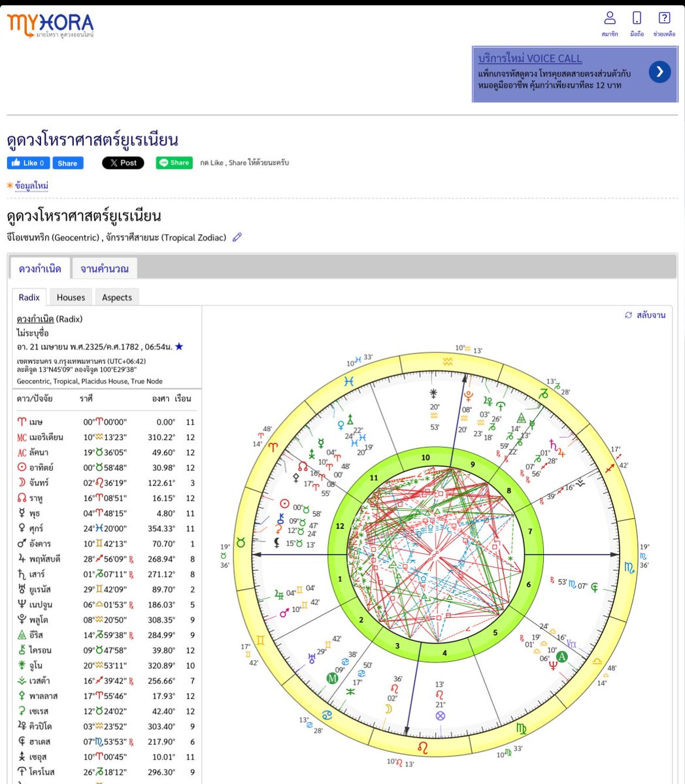
Task: Click the Mercury symbol in พุธ row
Action: pyautogui.click(x=22, y=514)
